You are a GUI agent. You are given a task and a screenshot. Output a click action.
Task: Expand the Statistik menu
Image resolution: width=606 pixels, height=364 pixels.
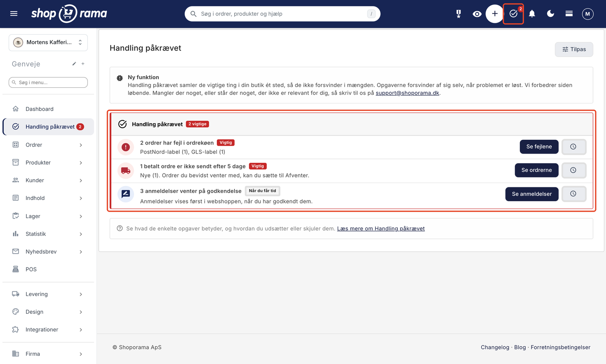[x=48, y=234]
